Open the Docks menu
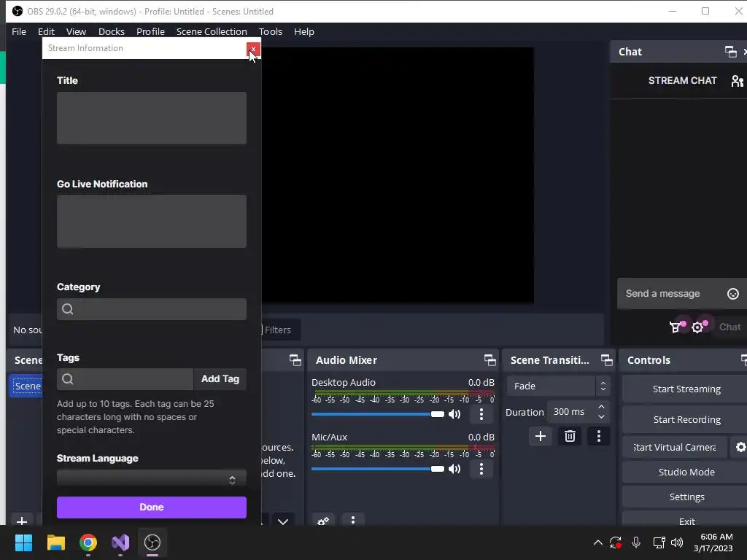 pos(112,31)
